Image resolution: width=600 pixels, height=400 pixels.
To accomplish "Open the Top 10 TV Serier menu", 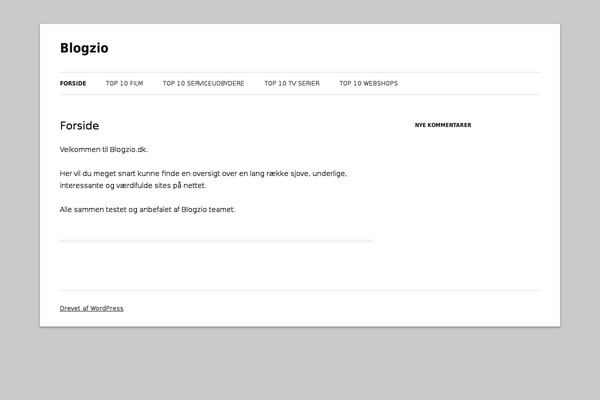I will 292,83.
